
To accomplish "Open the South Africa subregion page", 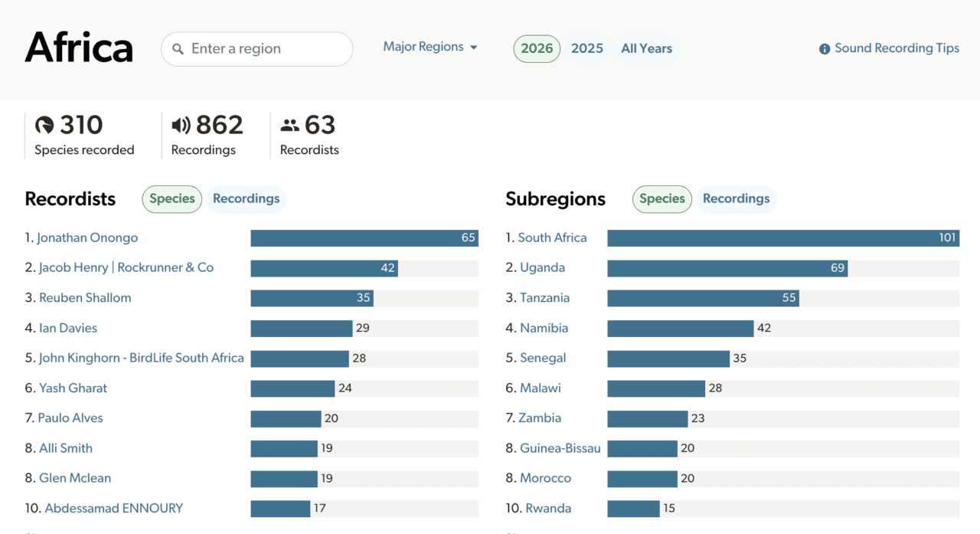I will coord(552,238).
